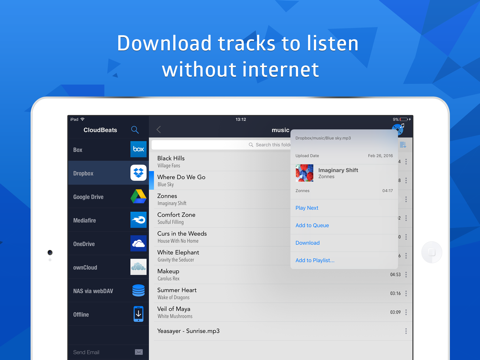
Task: Open the OneDrive cloud icon
Action: 138,244
